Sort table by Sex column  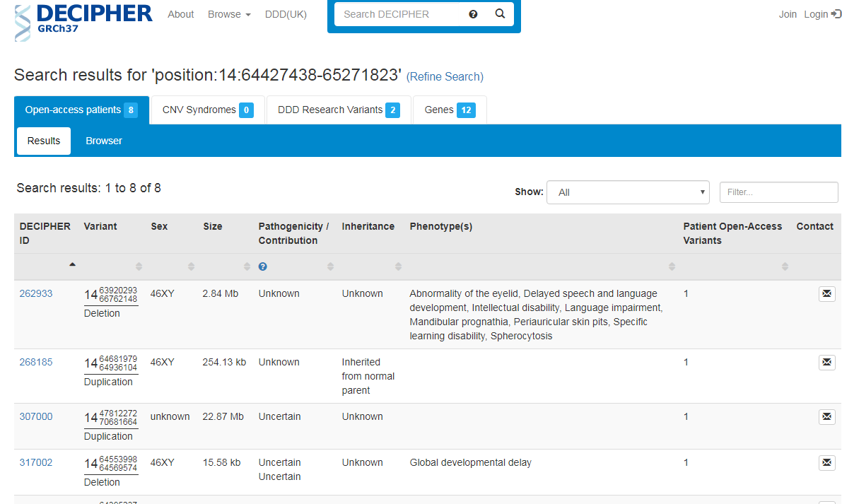(191, 266)
